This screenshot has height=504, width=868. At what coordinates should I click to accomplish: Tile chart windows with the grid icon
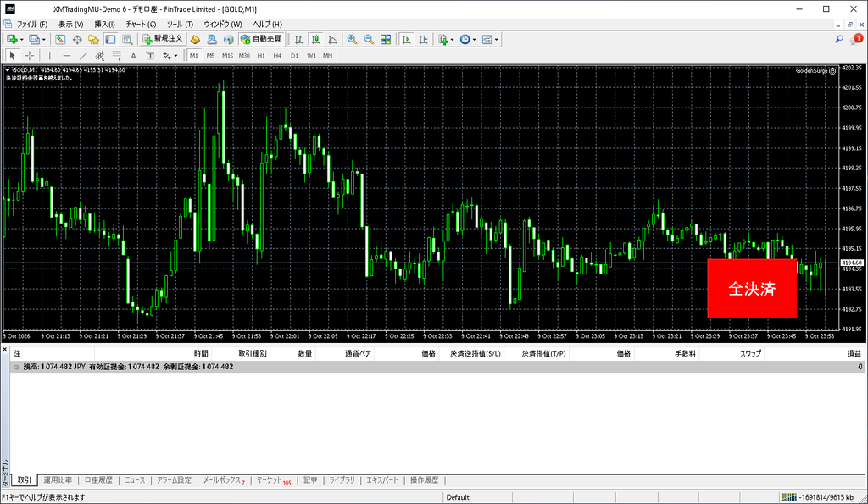386,39
